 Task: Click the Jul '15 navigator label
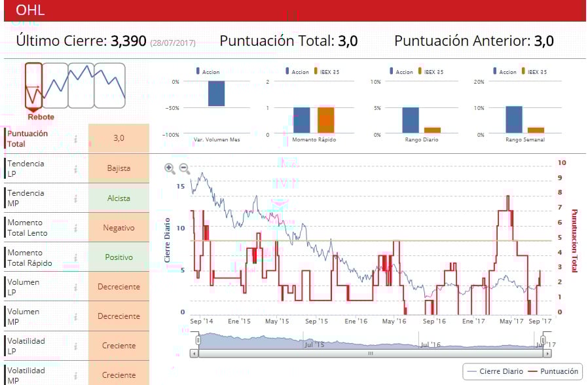click(x=314, y=344)
